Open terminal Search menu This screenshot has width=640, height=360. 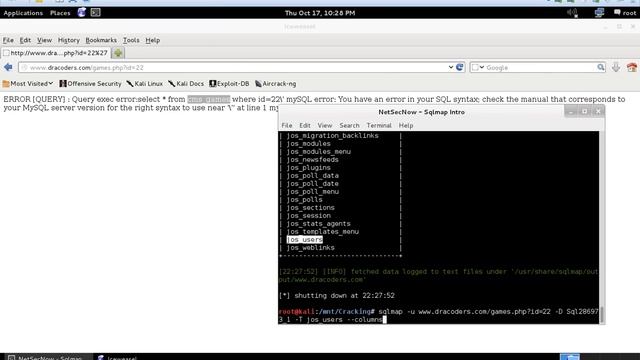click(x=349, y=125)
